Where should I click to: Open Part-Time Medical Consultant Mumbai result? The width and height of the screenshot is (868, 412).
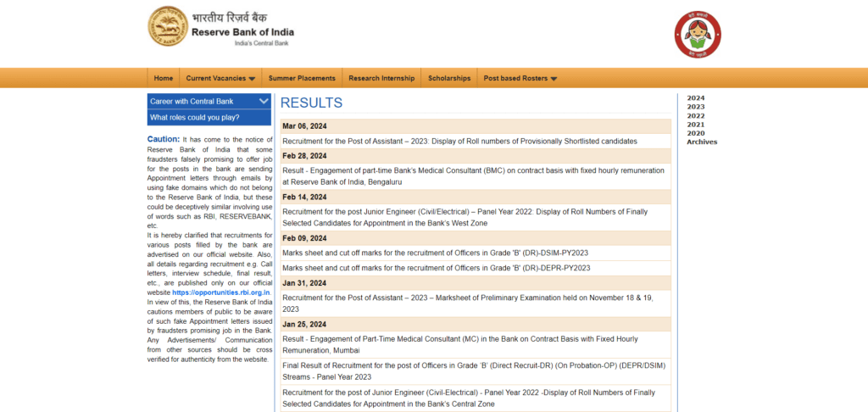click(460, 344)
